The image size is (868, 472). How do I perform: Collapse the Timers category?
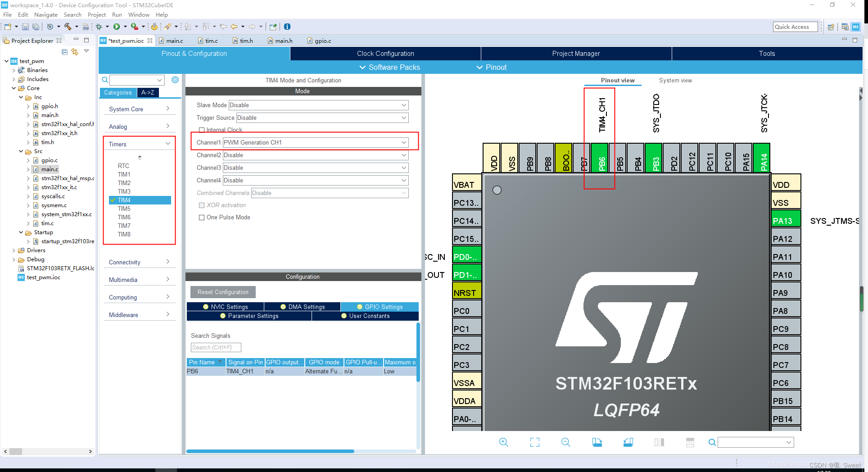[x=167, y=143]
